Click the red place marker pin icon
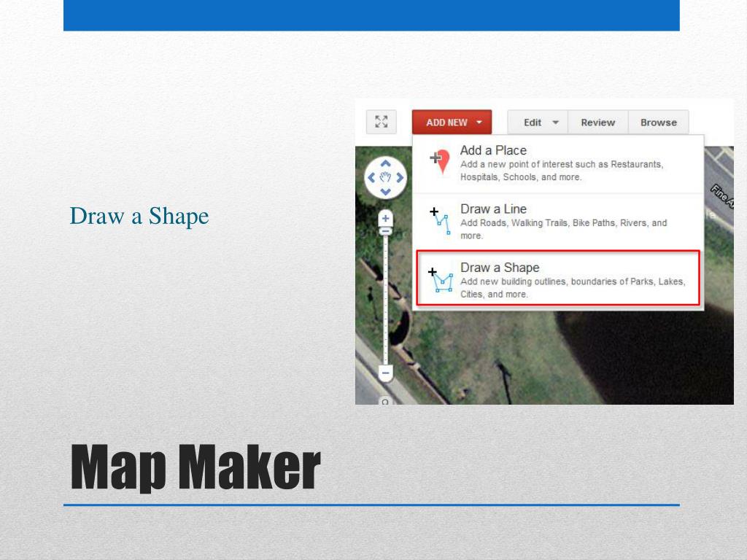 (x=441, y=161)
